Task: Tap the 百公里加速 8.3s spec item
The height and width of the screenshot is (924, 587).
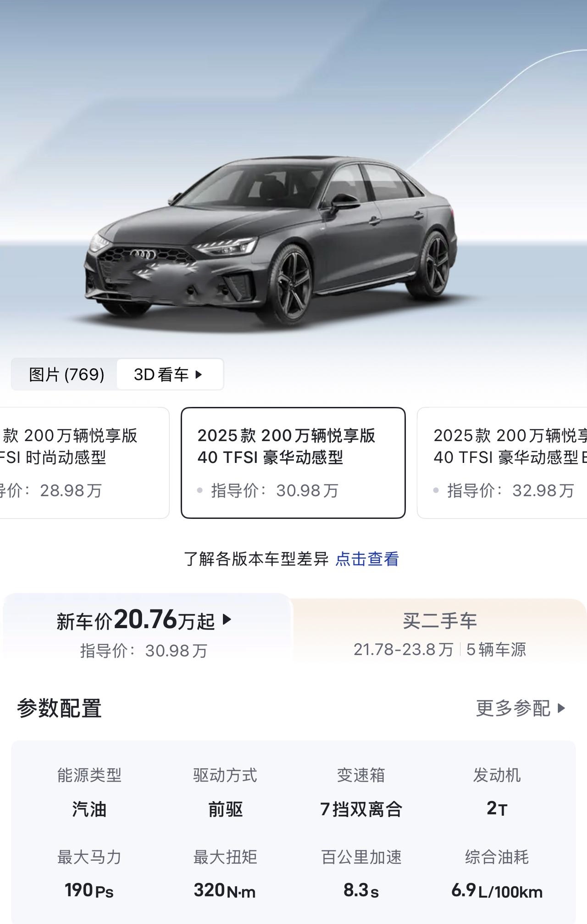Action: pyautogui.click(x=361, y=874)
